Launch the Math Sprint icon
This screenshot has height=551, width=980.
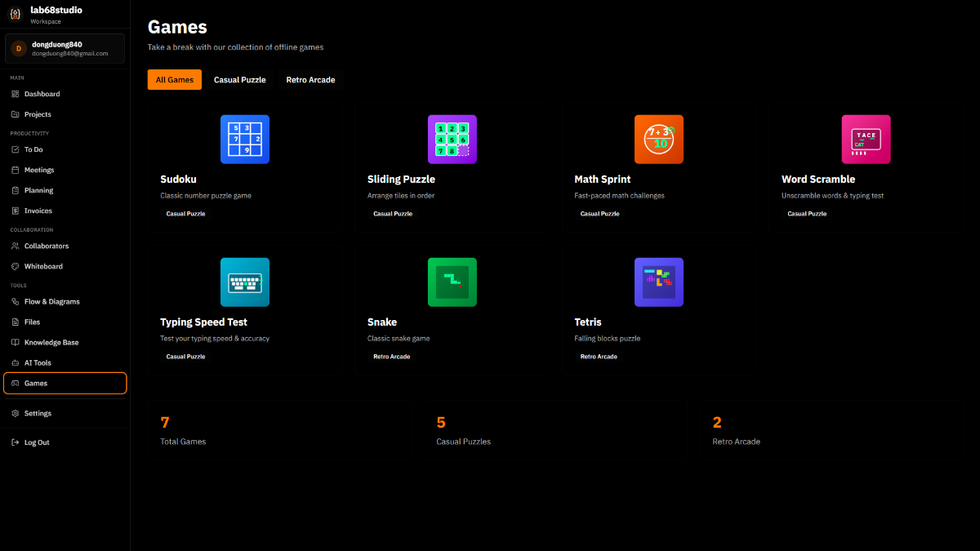coord(659,140)
